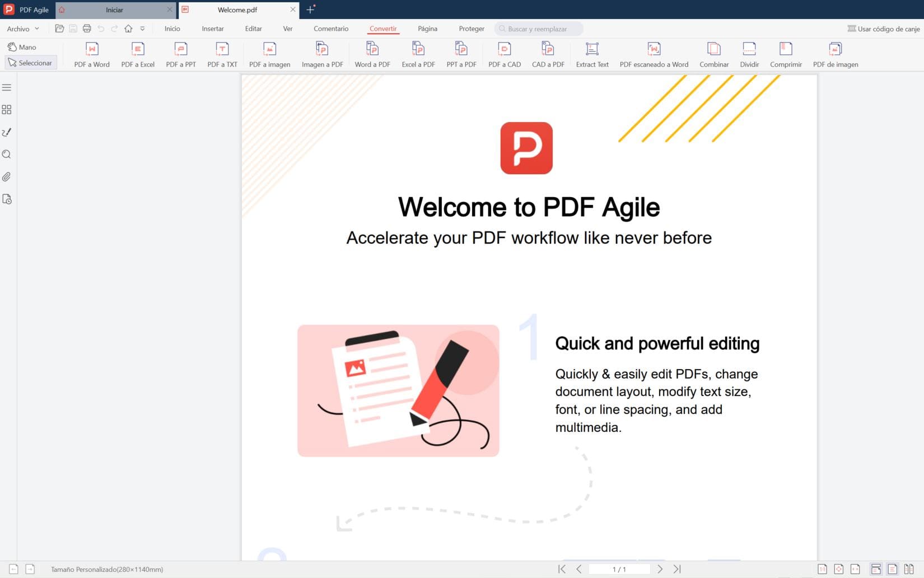The height and width of the screenshot is (578, 924).
Task: Launch PDF a CAD conversion
Action: 505,55
